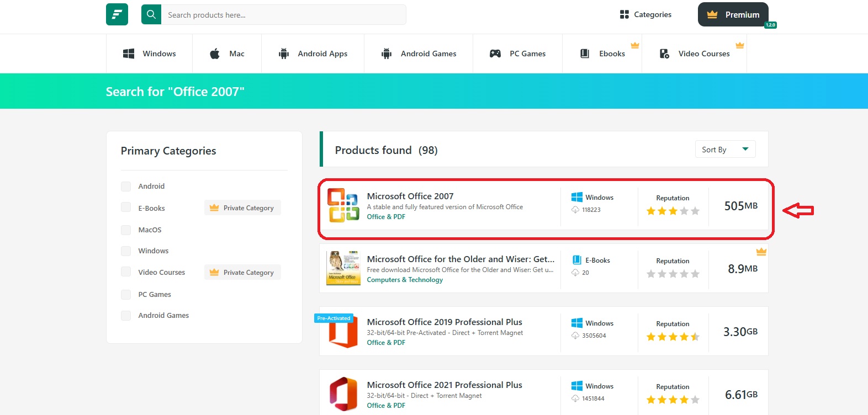Click the green site logo icon
868x415 pixels.
pos(117,14)
